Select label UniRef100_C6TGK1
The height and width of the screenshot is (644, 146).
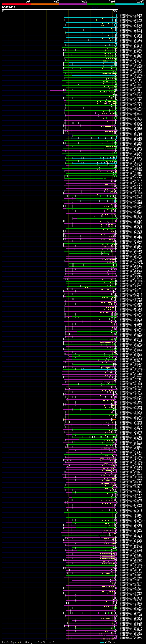[131, 40]
